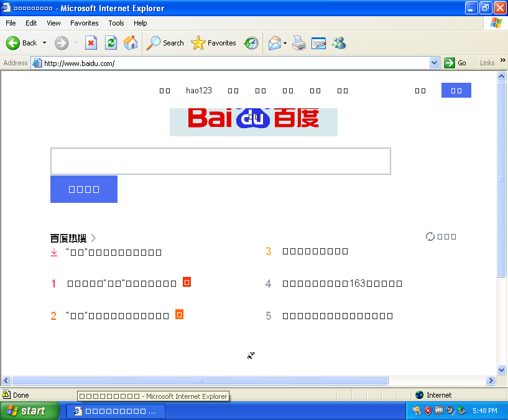The width and height of the screenshot is (508, 420).
Task: Stop page loading with red X icon
Action: tap(91, 43)
